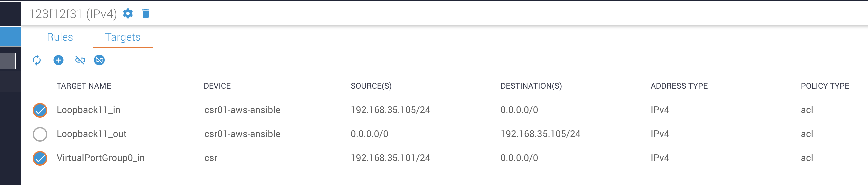Click the POLICY TYPE column header
This screenshot has width=868, height=185.
pyautogui.click(x=825, y=86)
